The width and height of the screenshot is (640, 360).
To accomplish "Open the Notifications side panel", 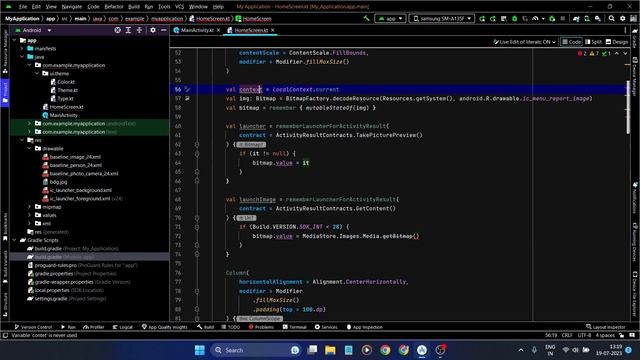I will click(635, 197).
